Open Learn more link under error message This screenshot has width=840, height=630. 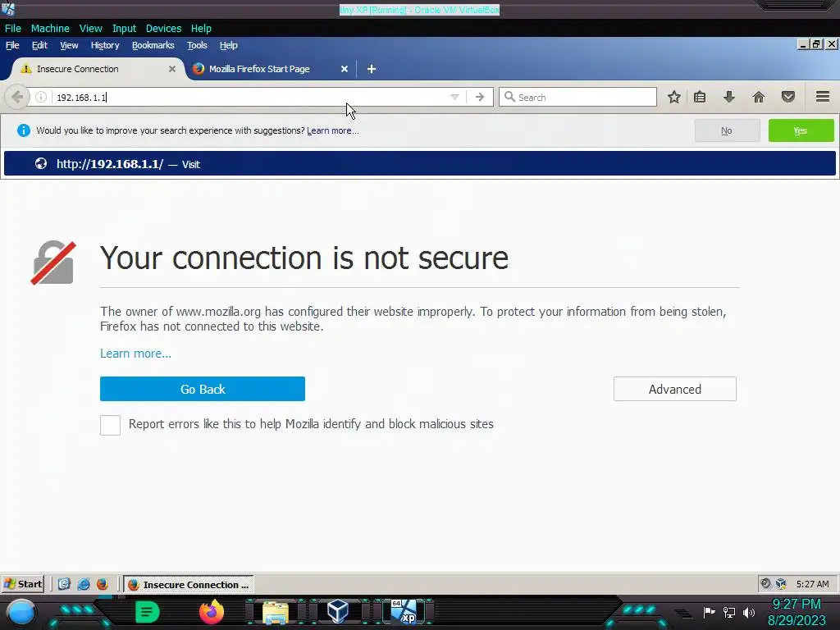coord(135,354)
